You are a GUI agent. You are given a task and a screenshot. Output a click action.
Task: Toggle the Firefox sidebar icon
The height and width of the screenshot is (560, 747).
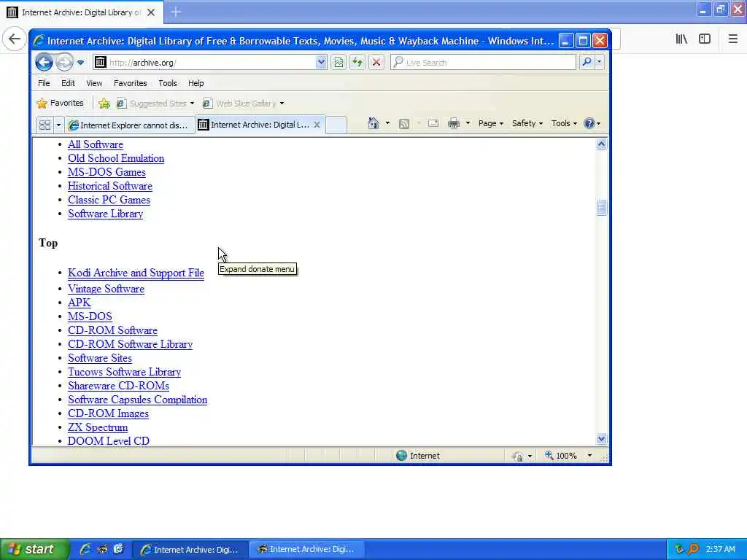[705, 39]
